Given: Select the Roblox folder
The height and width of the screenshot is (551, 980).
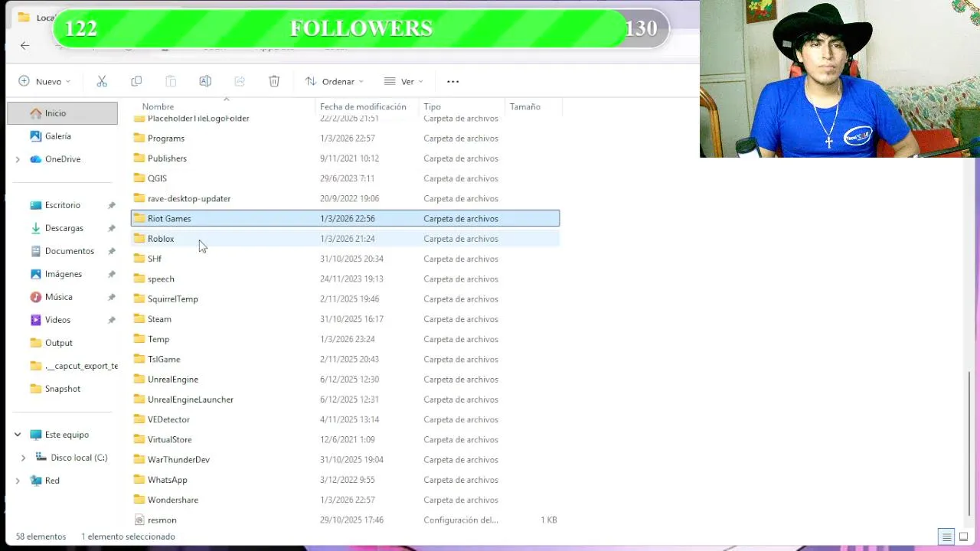Looking at the screenshot, I should [x=345, y=239].
